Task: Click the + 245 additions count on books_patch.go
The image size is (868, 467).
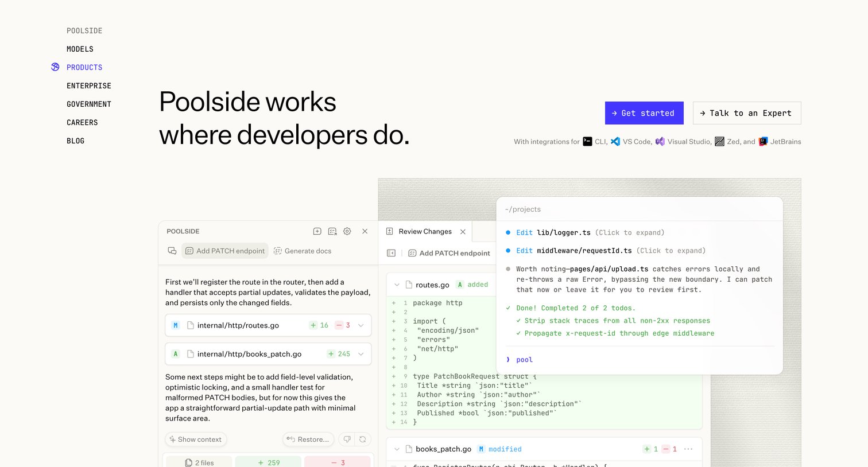Action: pos(339,354)
